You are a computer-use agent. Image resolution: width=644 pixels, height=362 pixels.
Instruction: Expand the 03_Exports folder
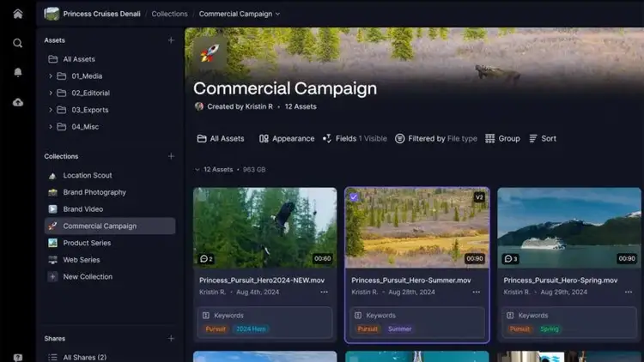(51, 110)
